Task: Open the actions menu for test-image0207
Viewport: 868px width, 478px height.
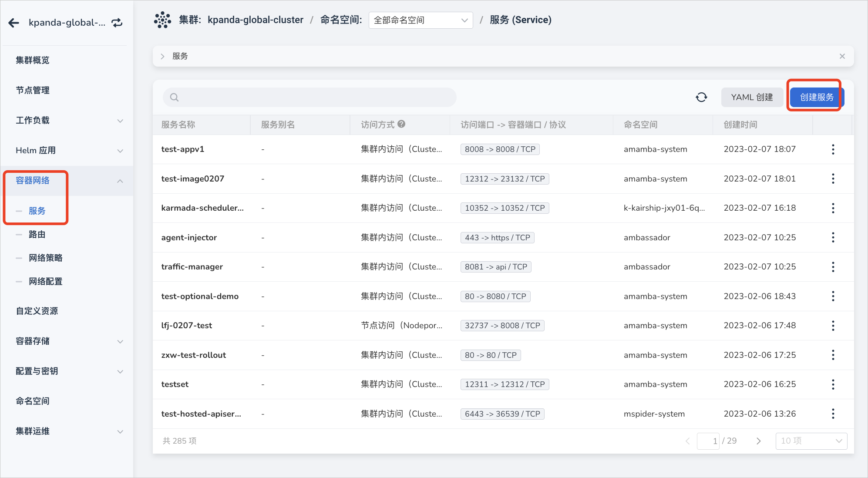Action: point(833,178)
